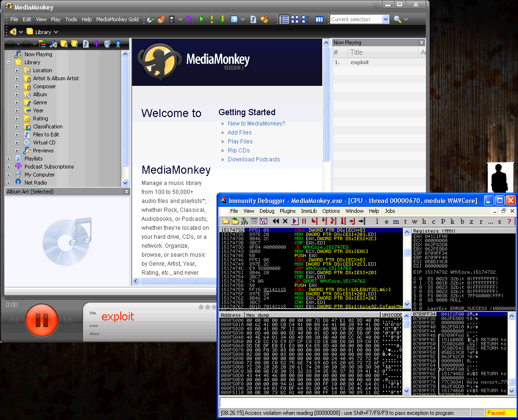
Task: Click the My Computer icon in the left panel toolbar
Action: [108, 43]
